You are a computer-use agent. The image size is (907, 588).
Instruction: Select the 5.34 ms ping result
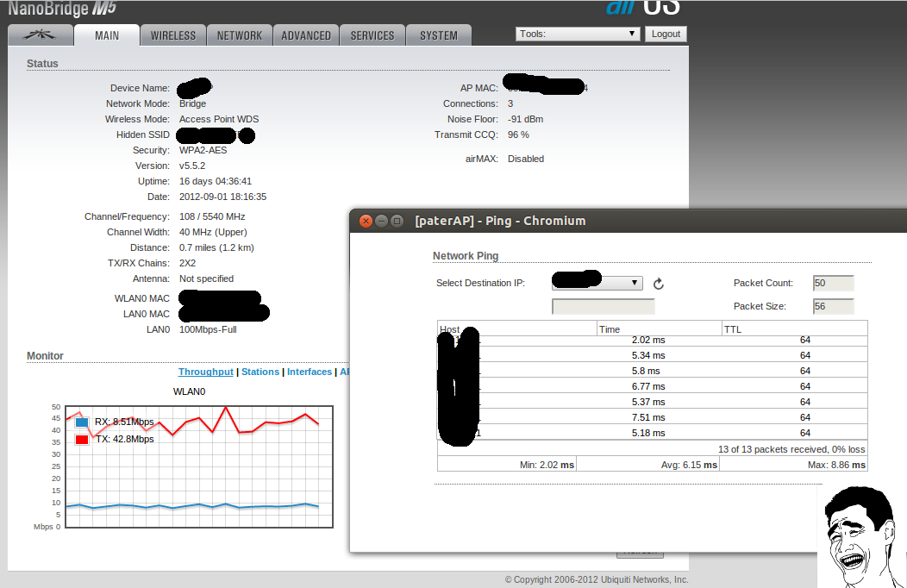point(653,355)
